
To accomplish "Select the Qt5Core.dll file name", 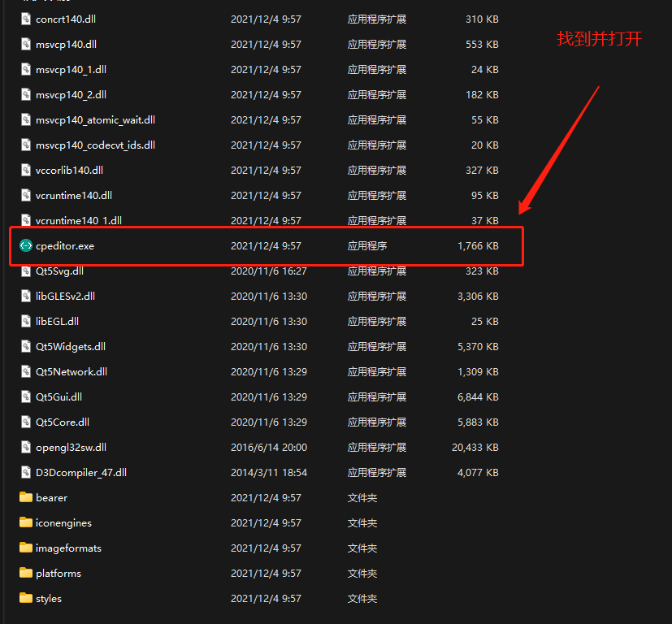I will 63,422.
